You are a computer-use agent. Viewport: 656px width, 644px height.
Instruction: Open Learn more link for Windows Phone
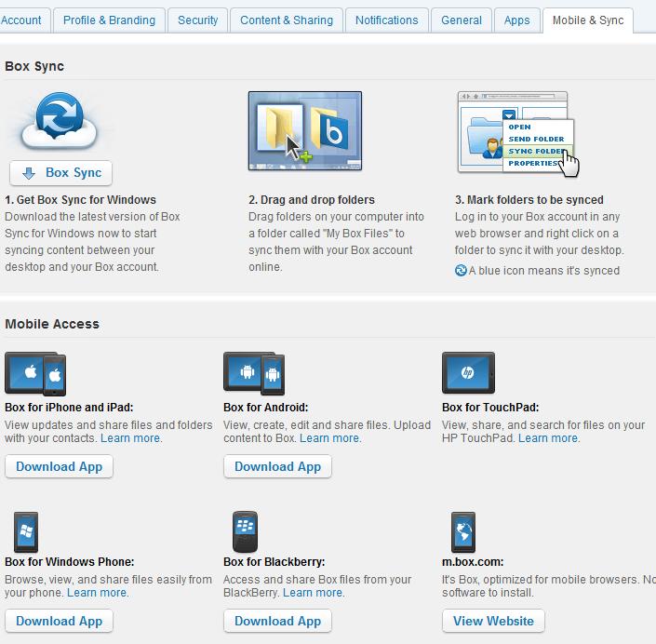(x=97, y=593)
